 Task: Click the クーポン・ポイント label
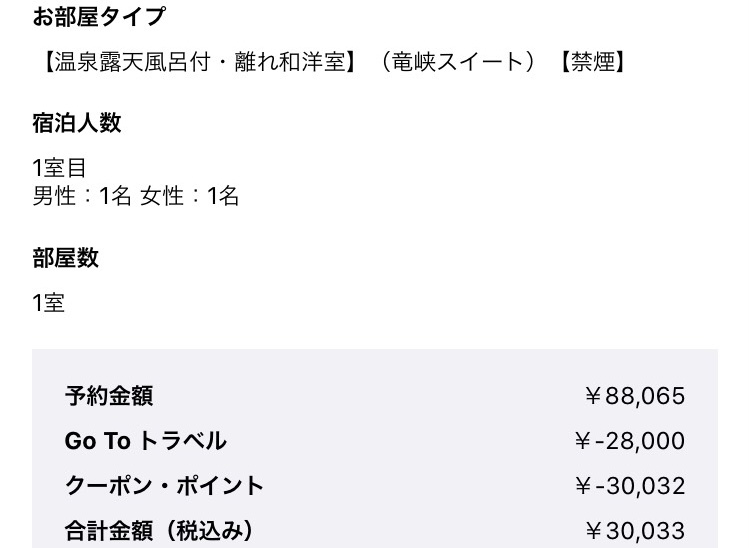click(164, 486)
